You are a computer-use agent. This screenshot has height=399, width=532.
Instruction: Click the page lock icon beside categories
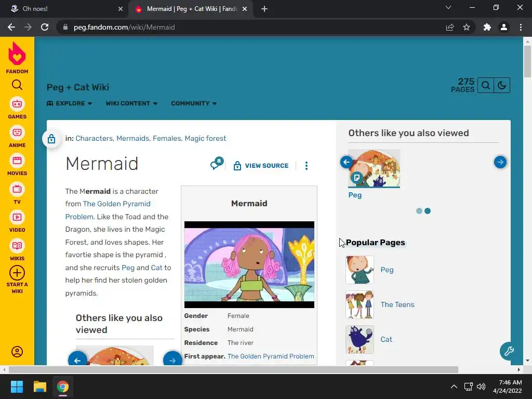[51, 138]
